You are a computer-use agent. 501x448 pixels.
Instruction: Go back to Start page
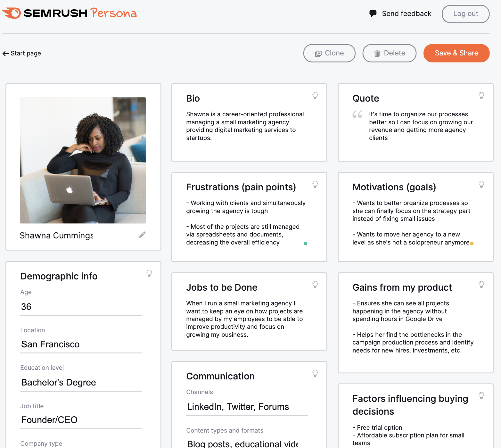click(x=22, y=53)
